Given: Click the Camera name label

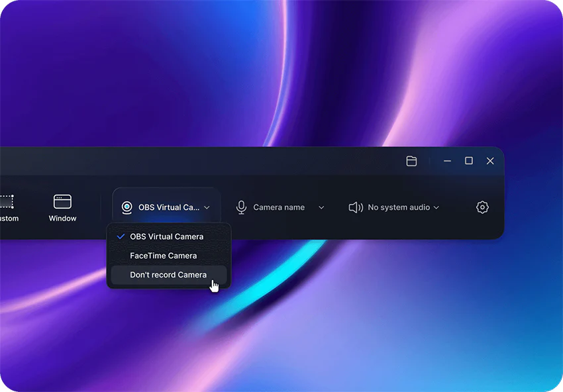Looking at the screenshot, I should [279, 207].
